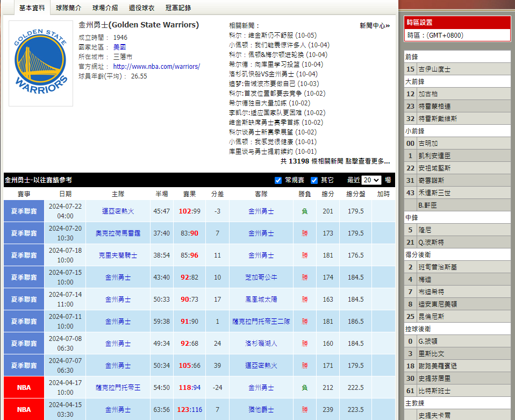Click the 時區 (GMT+0800) setting
Viewport: 515px width, 420px height.
tap(457, 35)
